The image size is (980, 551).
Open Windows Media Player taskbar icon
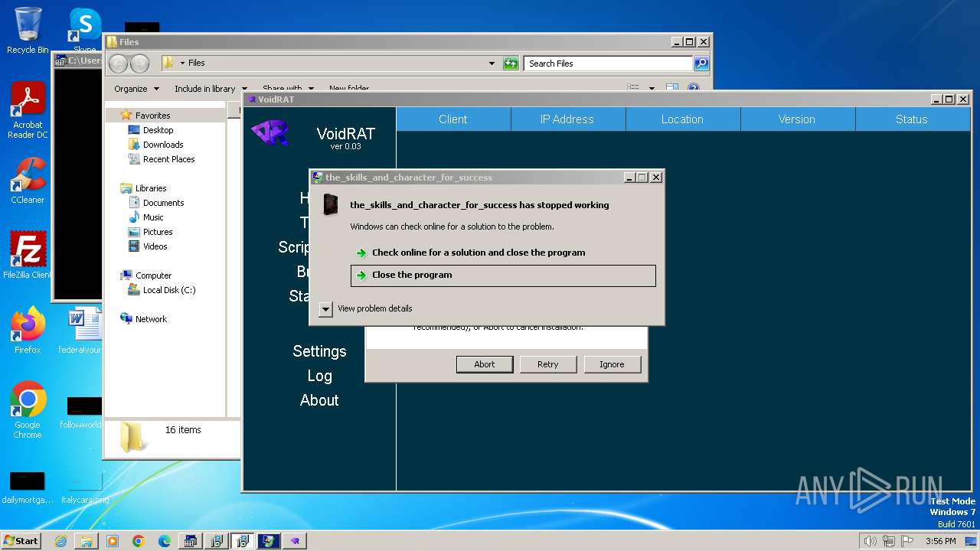113,541
